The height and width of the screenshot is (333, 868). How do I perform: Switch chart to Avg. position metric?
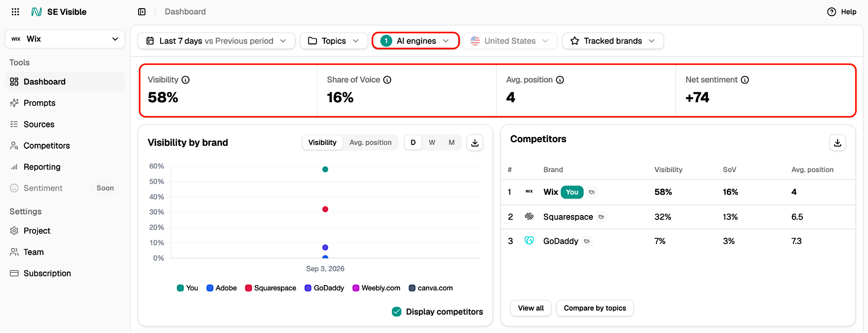(370, 143)
